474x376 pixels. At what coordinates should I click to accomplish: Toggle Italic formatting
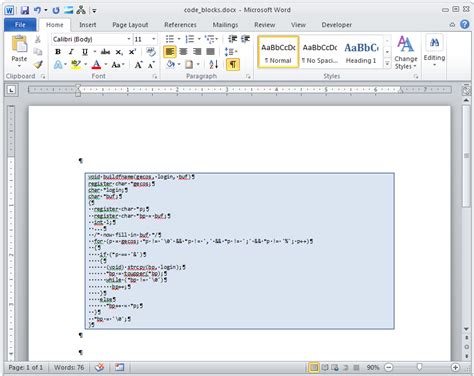[71, 52]
